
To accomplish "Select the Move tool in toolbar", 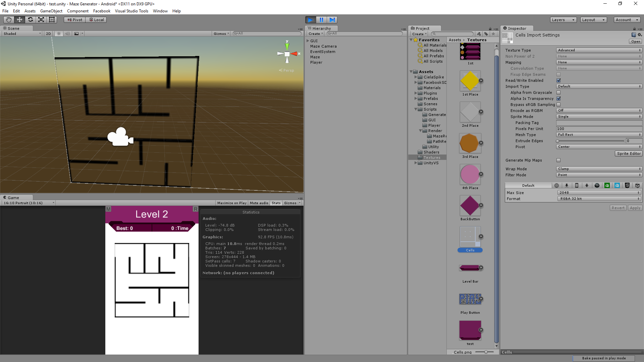I will pos(19,20).
